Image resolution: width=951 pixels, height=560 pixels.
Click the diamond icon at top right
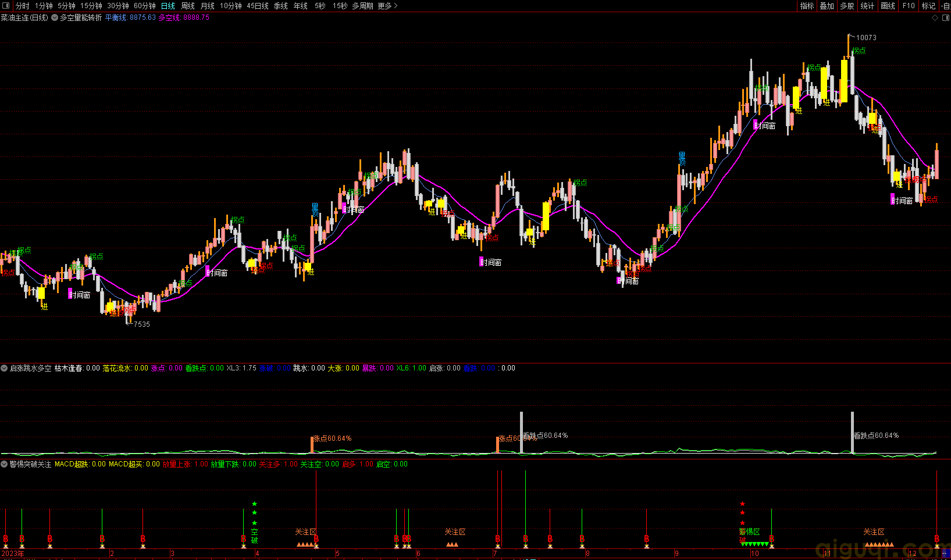click(935, 17)
